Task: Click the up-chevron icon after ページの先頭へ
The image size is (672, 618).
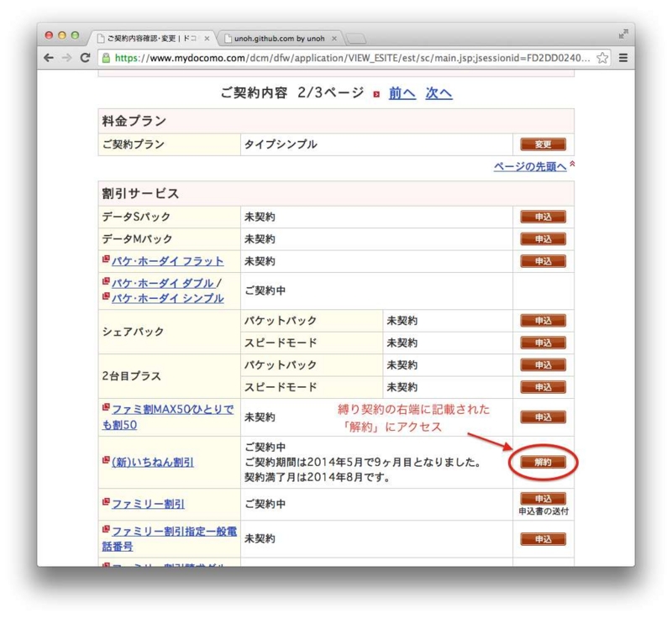Action: tap(572, 164)
